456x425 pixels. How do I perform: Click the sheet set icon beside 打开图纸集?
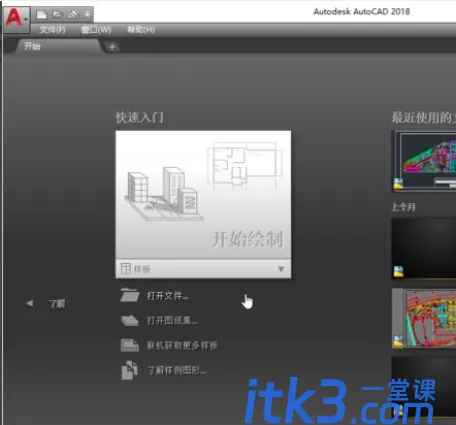point(130,320)
